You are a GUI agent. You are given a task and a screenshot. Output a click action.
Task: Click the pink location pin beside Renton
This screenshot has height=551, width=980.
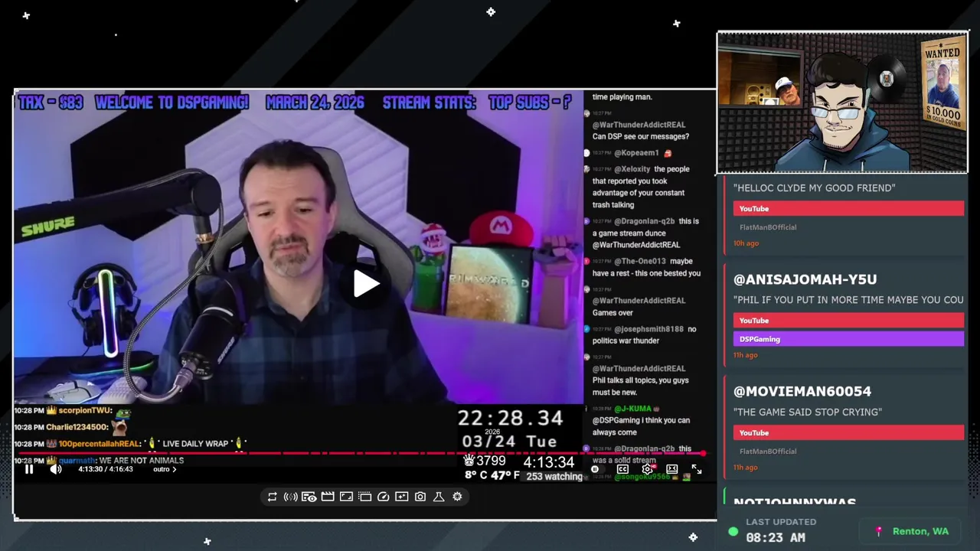879,531
